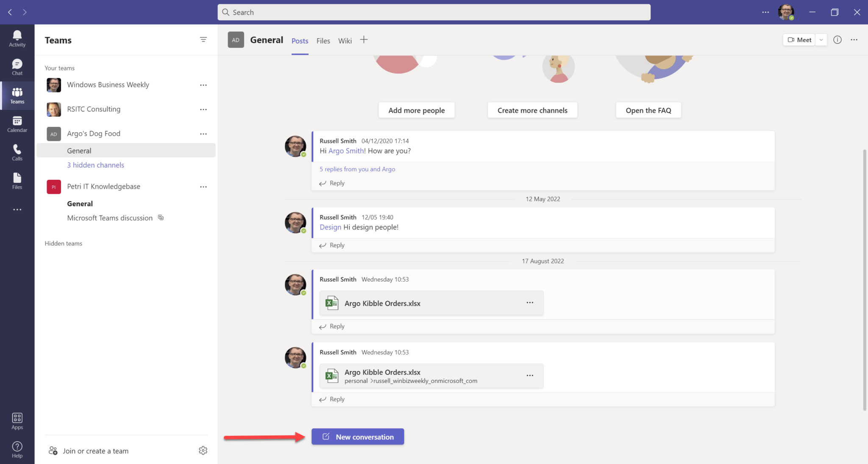Open the Activity feed

click(17, 38)
